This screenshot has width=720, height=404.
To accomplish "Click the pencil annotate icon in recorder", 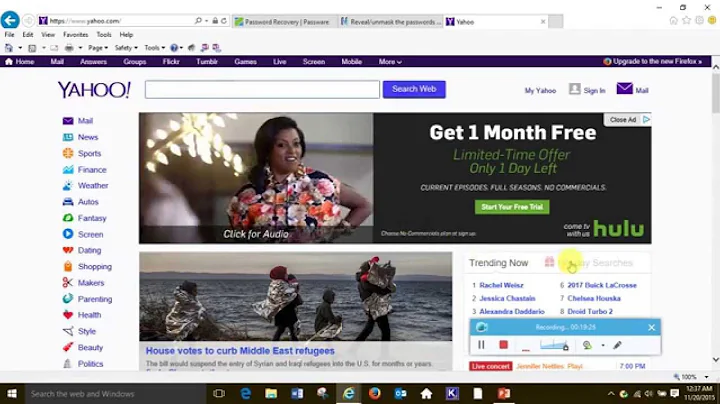I will click(x=617, y=345).
